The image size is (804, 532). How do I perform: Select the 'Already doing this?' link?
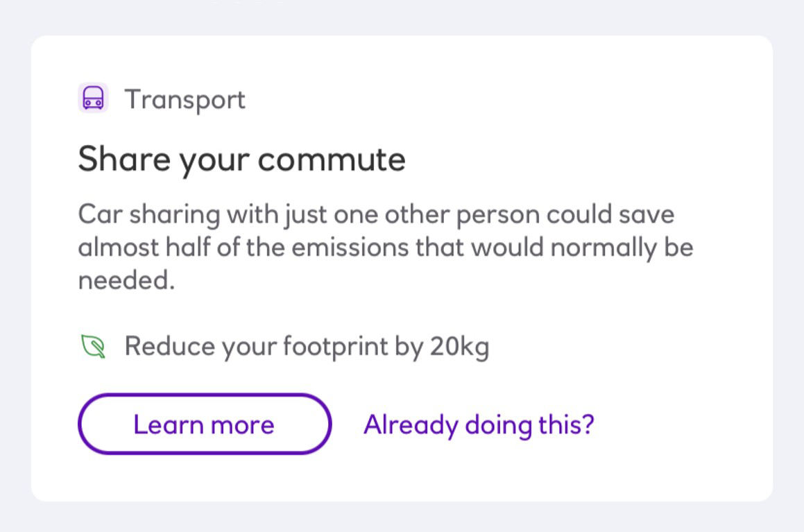click(x=479, y=425)
